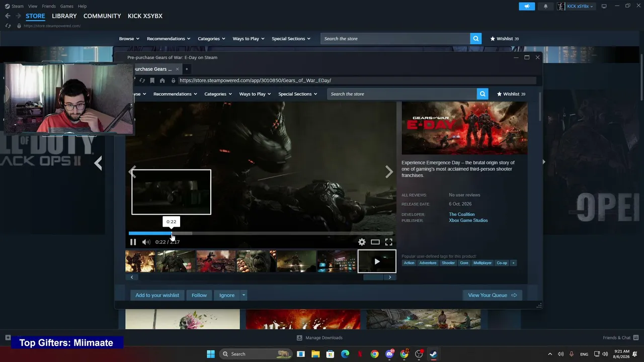The height and width of the screenshot is (362, 644).
Task: Open Google Chrome from taskbar
Action: [375, 354]
